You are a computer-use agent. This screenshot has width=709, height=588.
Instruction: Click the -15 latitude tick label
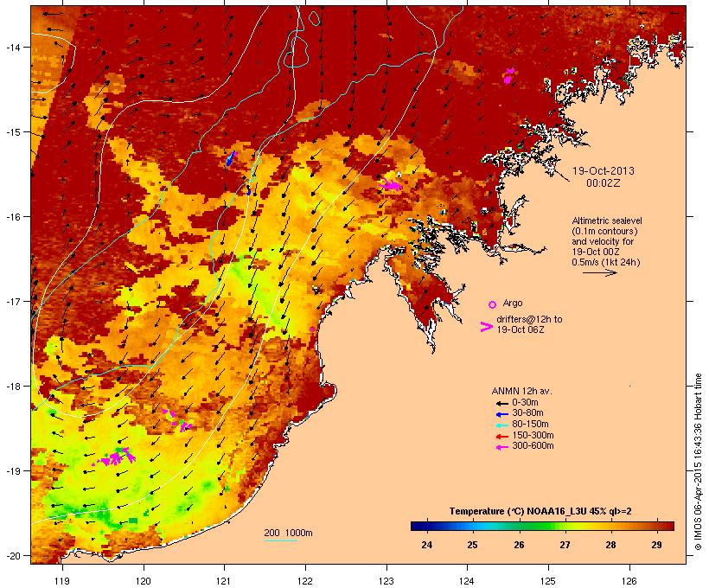click(12, 132)
